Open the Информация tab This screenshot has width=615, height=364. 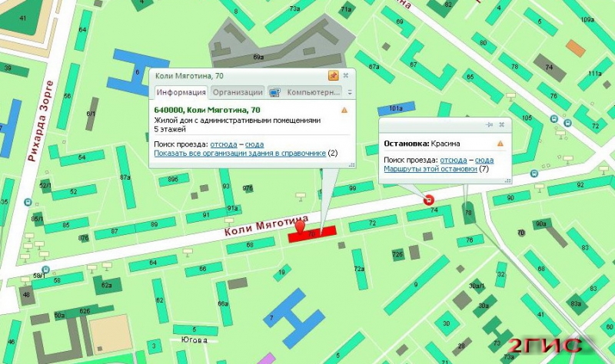(181, 92)
